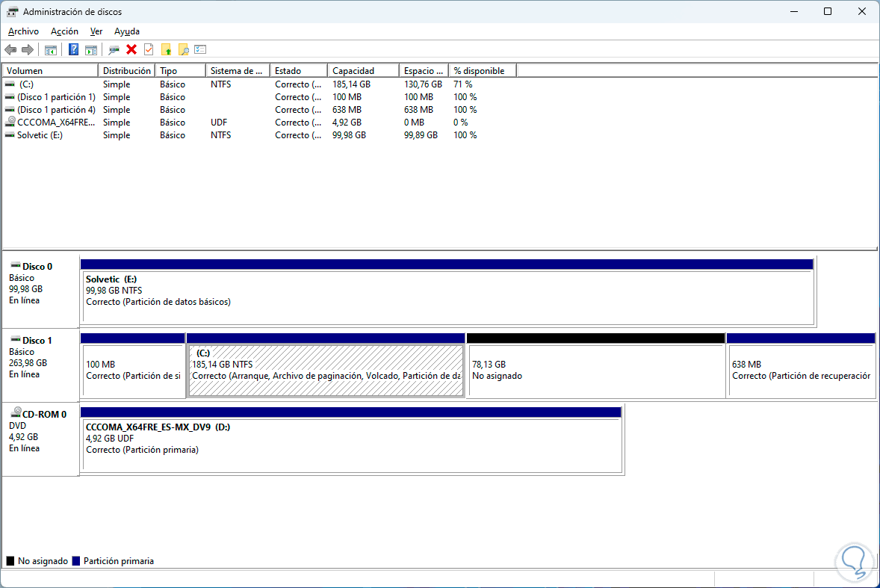Sort by the Distribución column header
The width and height of the screenshot is (880, 588).
pyautogui.click(x=127, y=71)
